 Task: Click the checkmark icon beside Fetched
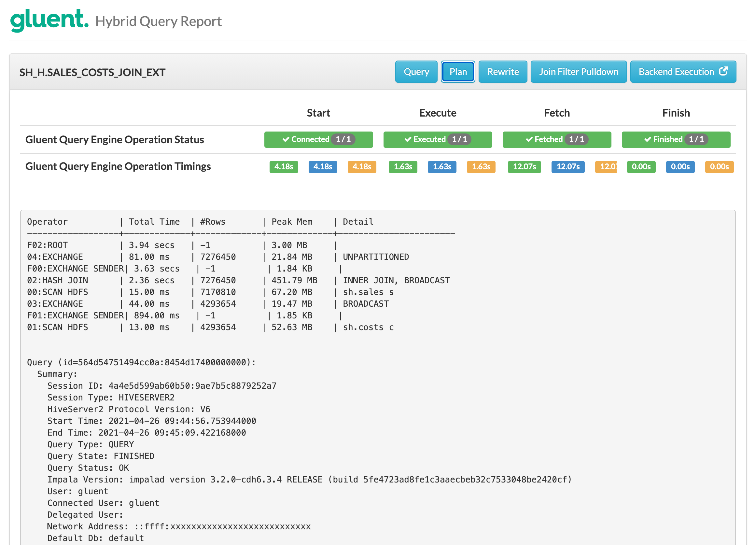(529, 139)
